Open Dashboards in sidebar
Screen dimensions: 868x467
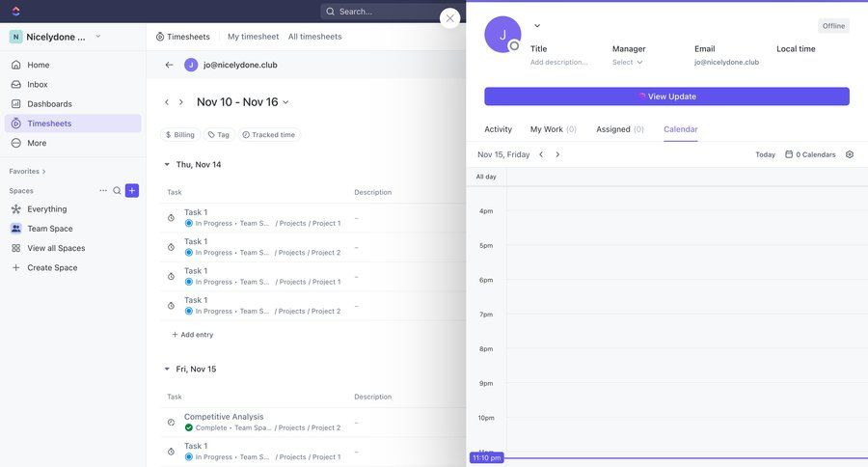coord(72,103)
